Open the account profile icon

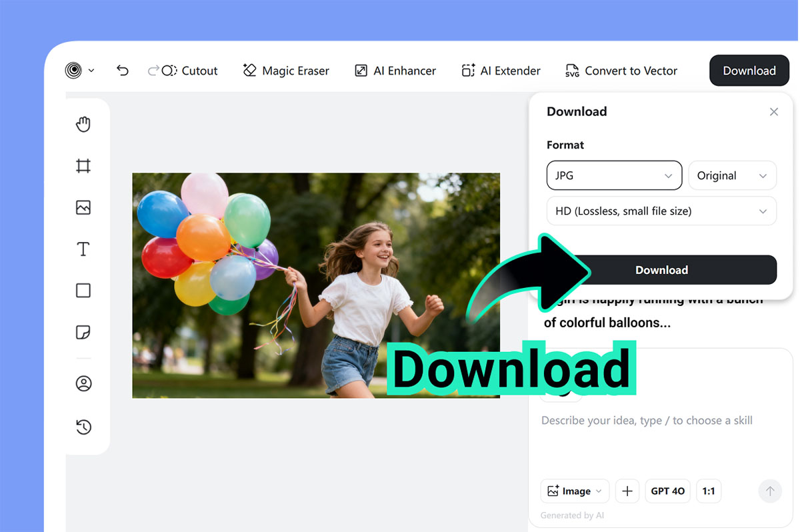[x=83, y=384]
